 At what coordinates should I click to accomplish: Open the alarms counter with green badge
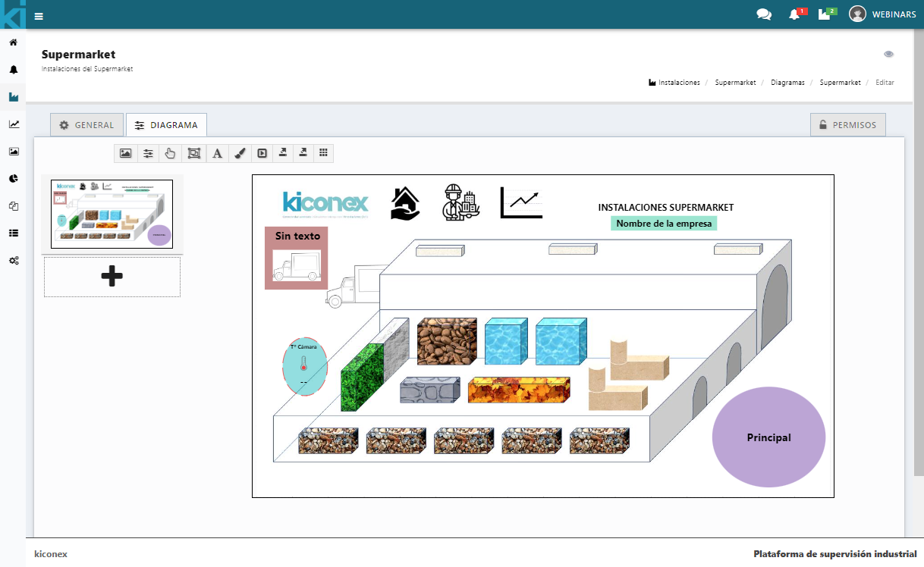tap(825, 14)
